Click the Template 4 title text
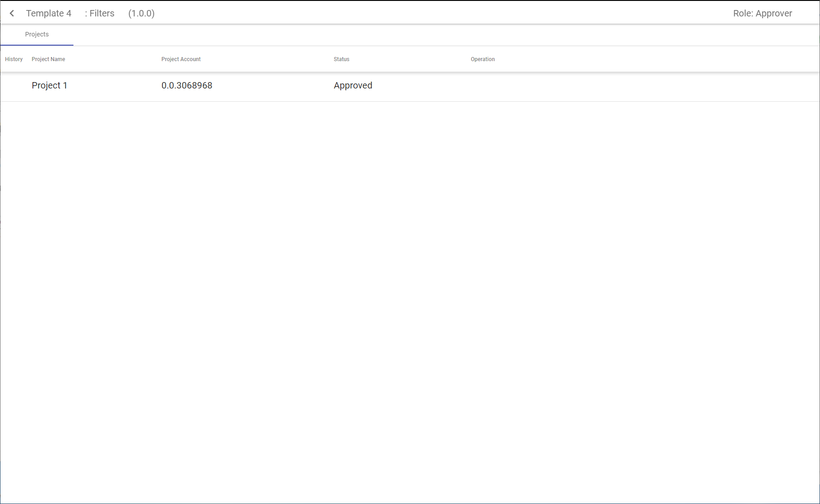 [48, 13]
